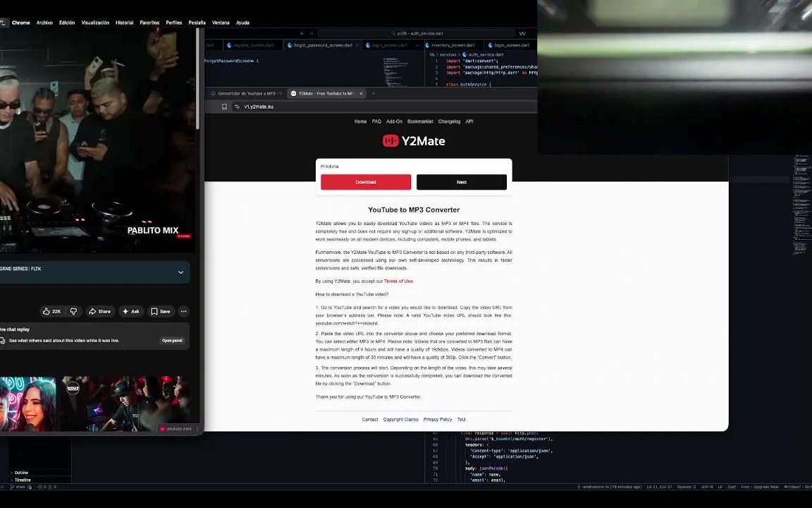Open the Add-On link in Y2Mate navigation
Viewport: 812px width, 508px height.
(394, 121)
